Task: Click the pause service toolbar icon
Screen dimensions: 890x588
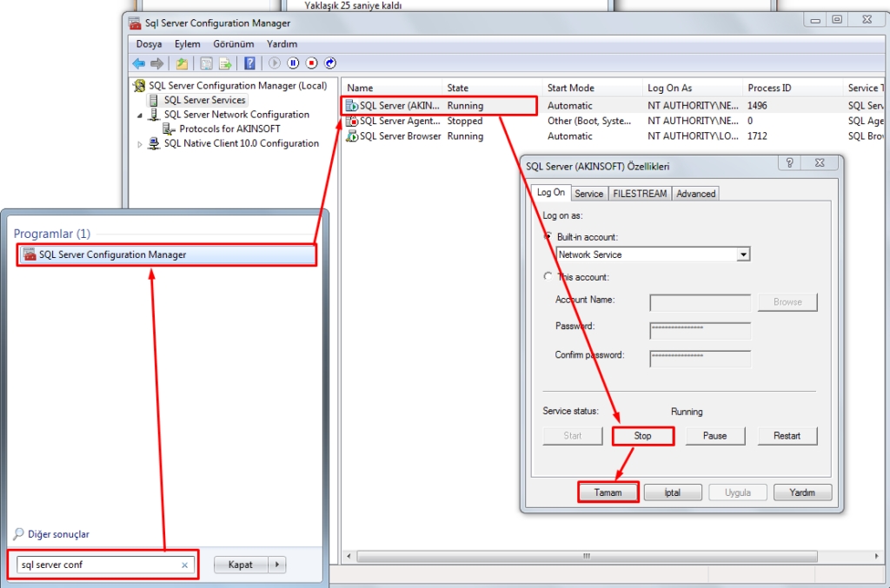Action: coord(293,63)
